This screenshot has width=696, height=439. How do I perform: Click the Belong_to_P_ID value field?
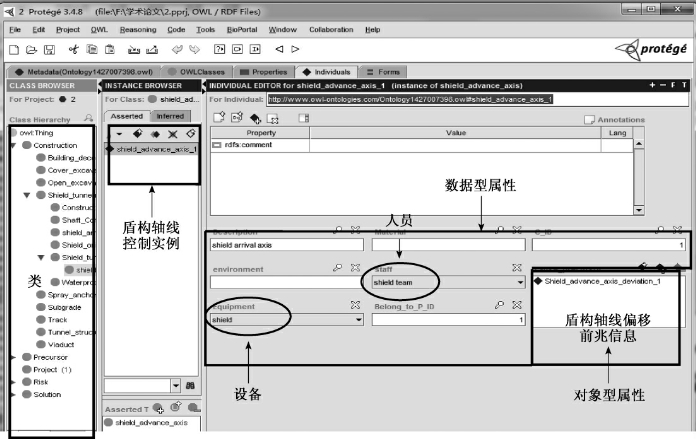coord(448,320)
